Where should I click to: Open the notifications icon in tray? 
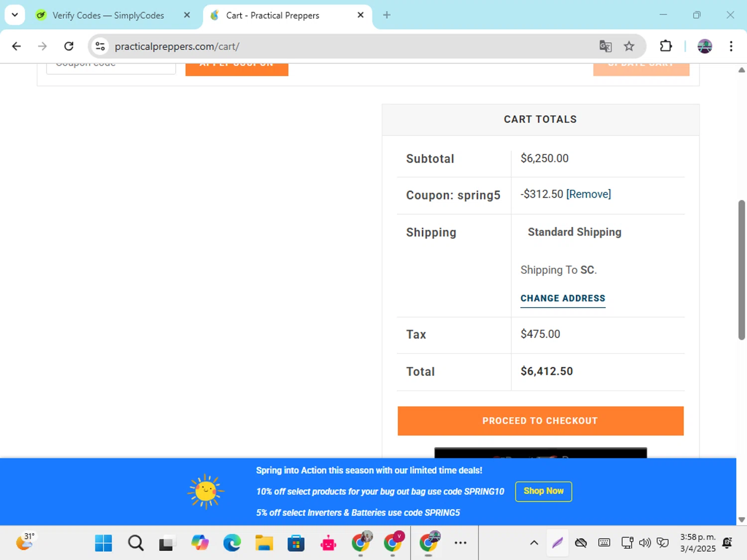coord(727,543)
